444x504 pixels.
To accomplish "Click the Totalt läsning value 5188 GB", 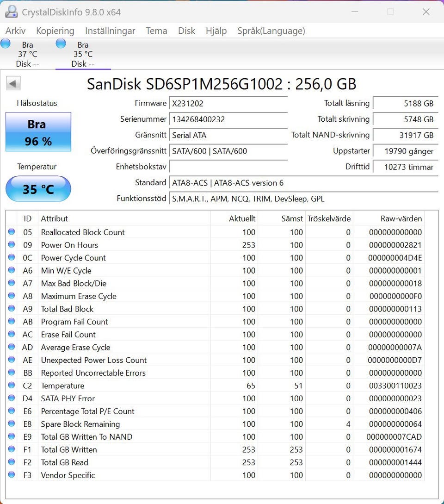I will [406, 104].
